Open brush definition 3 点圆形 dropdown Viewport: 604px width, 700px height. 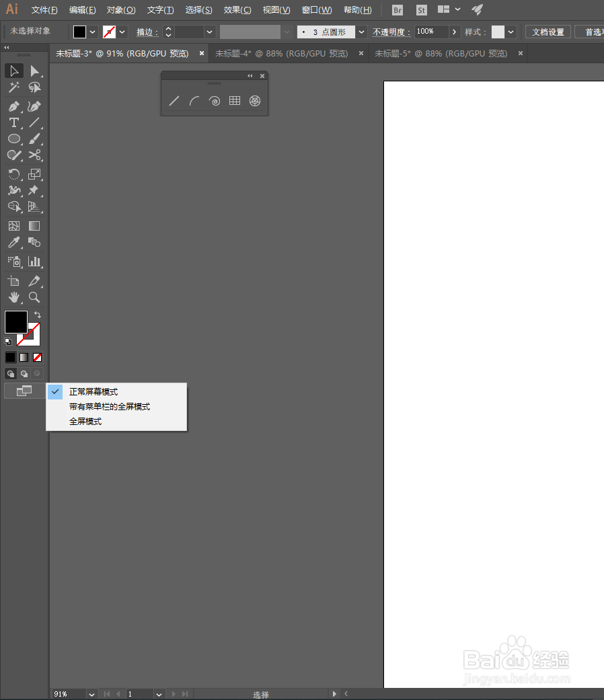(x=362, y=32)
